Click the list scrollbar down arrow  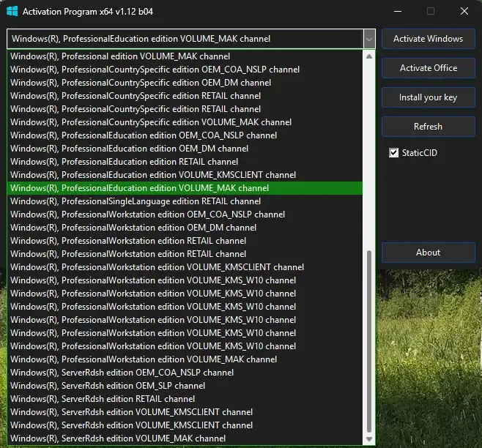point(369,438)
